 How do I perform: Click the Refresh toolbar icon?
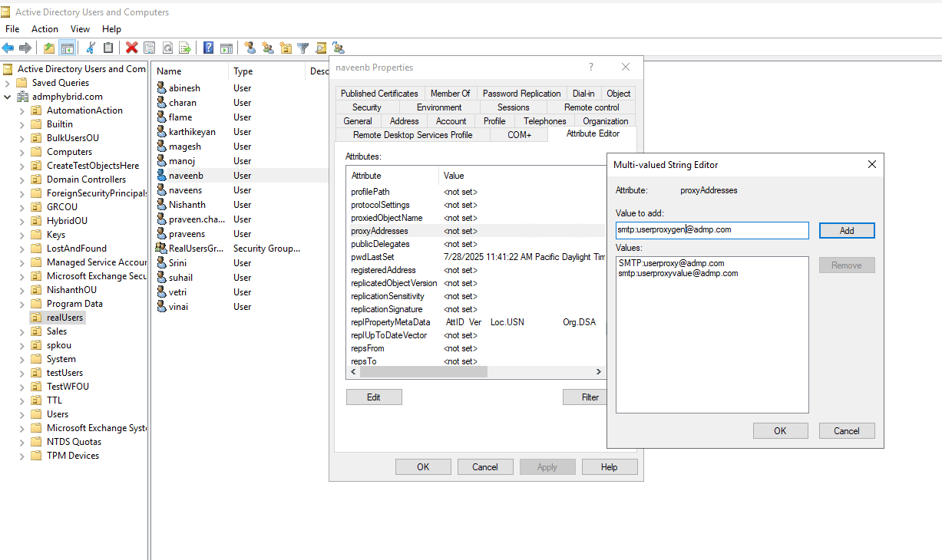point(167,48)
